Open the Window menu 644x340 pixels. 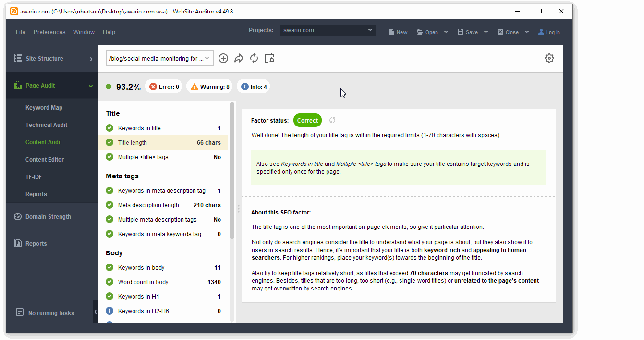click(84, 32)
